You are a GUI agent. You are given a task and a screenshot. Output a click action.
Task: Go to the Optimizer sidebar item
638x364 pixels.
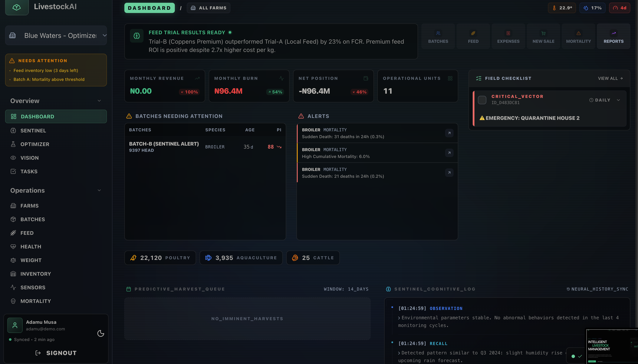tap(34, 144)
